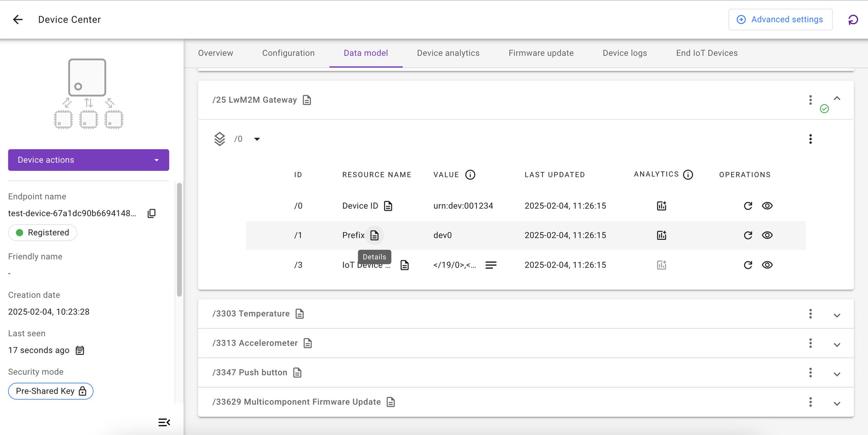This screenshot has width=868, height=435.
Task: Click the urn:dev:001234 value cell
Action: 463,206
